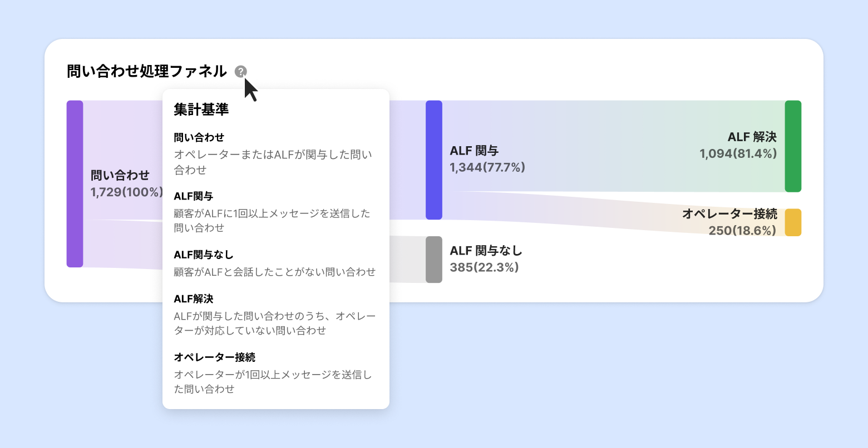Click the gray ALF 関与なし node bar
This screenshot has width=868, height=448.
coord(433,260)
